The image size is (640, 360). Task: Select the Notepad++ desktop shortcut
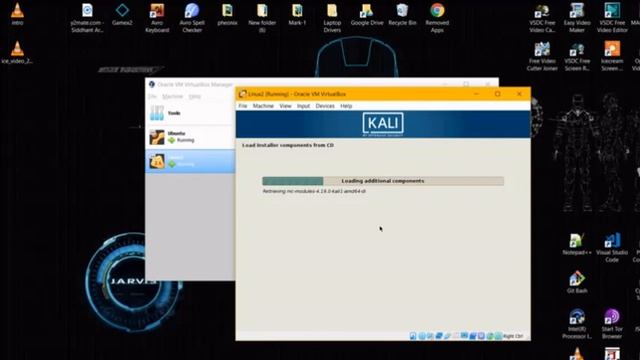(x=577, y=244)
